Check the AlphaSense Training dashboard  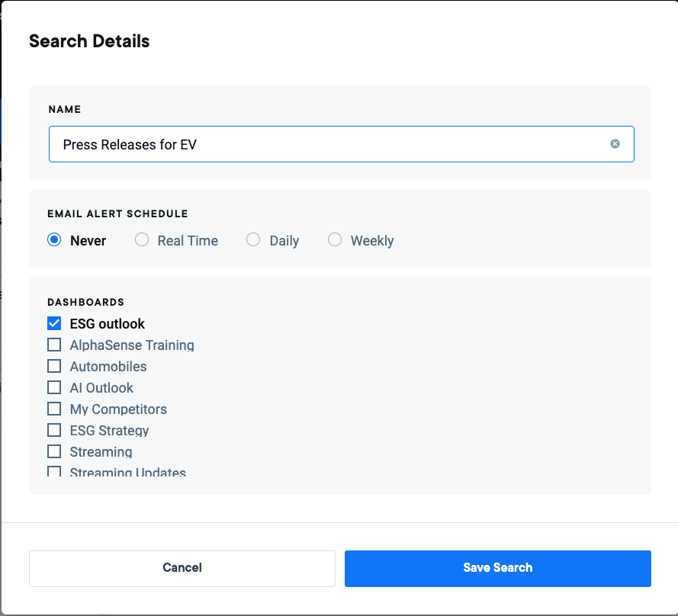coord(54,345)
